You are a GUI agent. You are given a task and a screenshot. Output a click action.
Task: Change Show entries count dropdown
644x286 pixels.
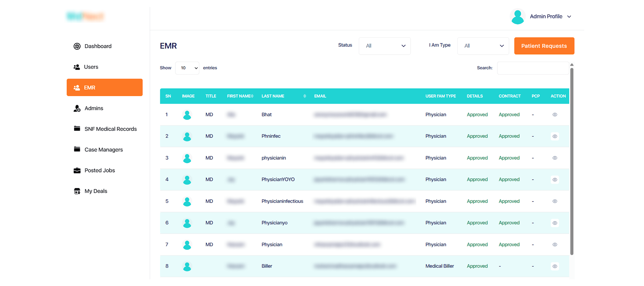point(187,68)
